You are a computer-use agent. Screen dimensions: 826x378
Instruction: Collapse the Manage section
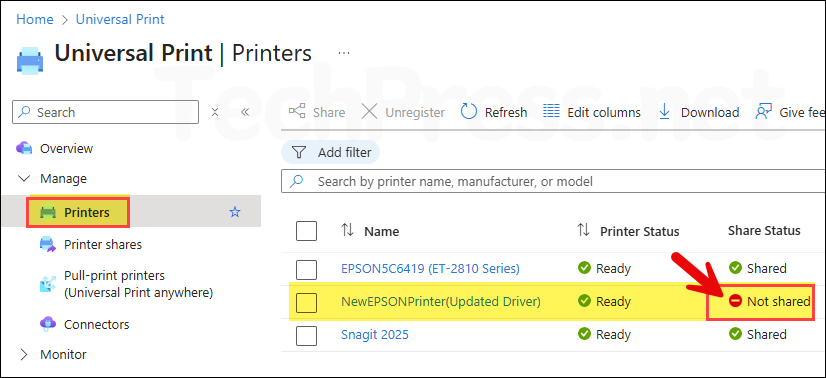63,178
